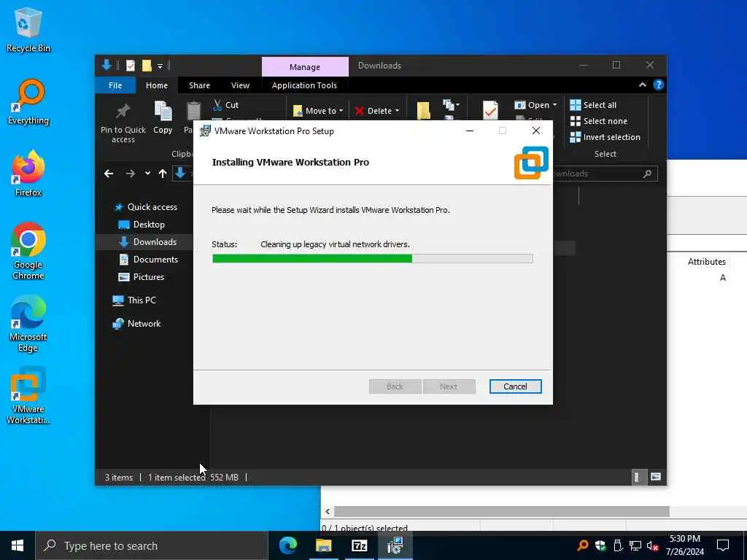Open Pictures in the navigation pane

pos(141,277)
